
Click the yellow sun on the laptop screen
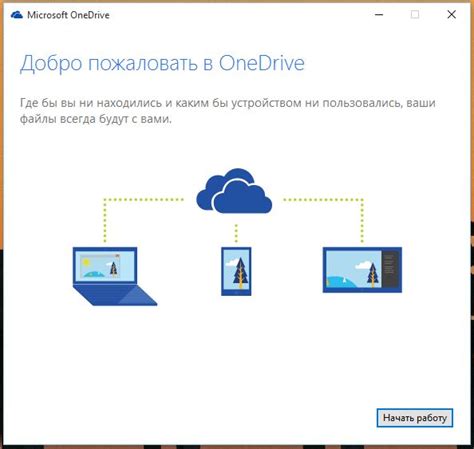point(86,262)
